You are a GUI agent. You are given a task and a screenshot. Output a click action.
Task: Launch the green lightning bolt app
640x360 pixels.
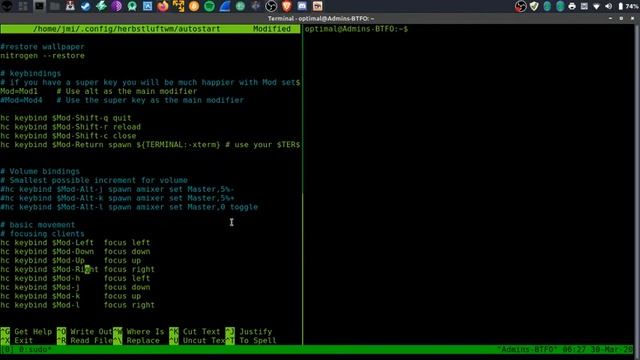click(x=101, y=6)
